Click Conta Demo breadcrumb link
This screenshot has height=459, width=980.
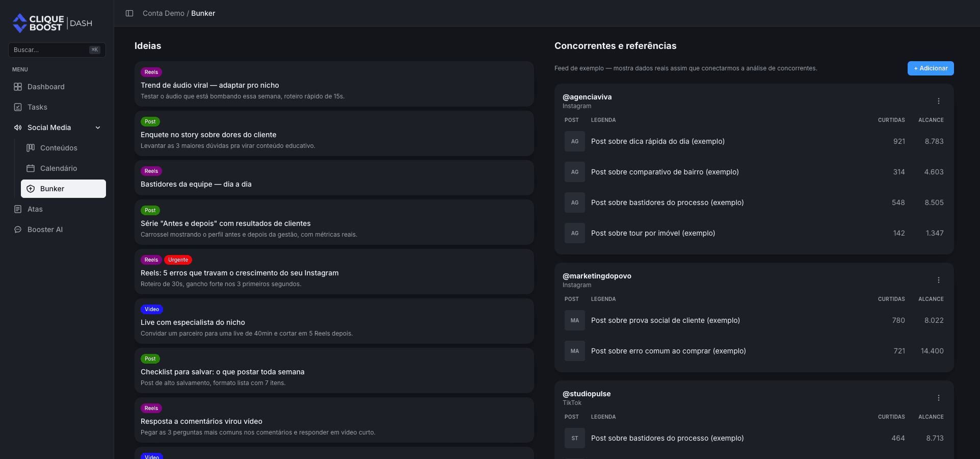click(x=164, y=13)
